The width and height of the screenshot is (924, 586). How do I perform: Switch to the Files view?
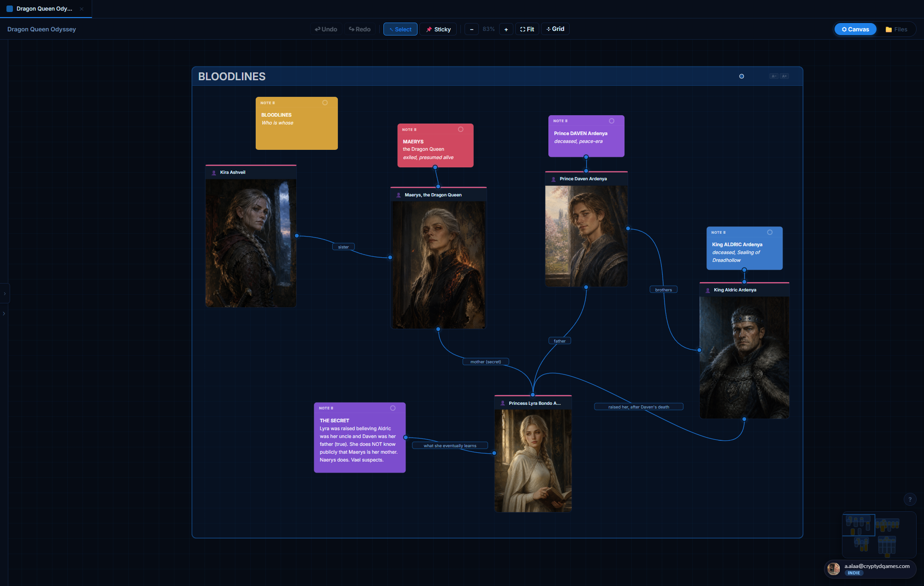coord(896,29)
